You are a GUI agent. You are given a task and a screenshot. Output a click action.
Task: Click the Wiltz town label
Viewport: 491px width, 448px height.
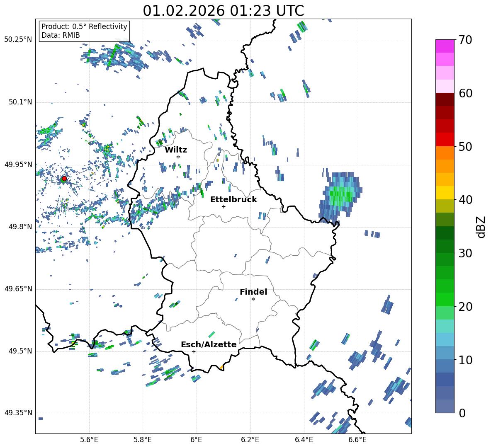click(x=176, y=150)
